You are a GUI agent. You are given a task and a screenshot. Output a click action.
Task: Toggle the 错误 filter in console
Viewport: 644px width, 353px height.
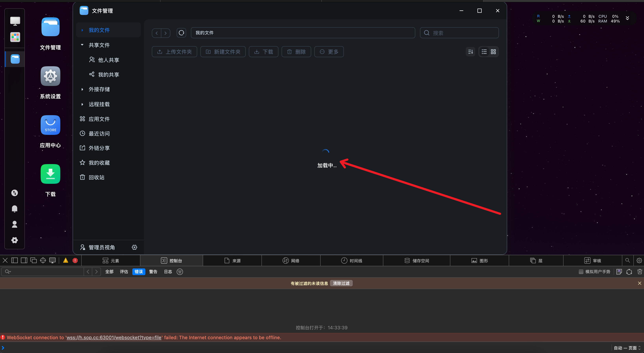coord(138,272)
